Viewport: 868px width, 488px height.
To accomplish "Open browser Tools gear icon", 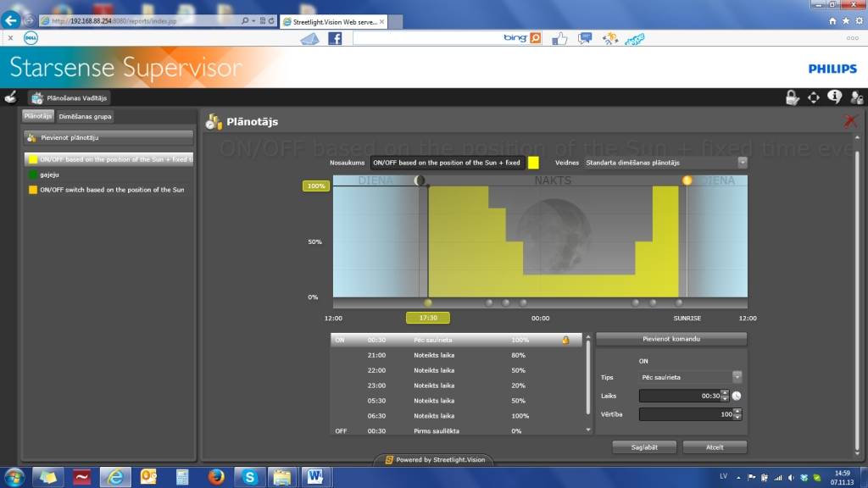I will click(x=860, y=20).
